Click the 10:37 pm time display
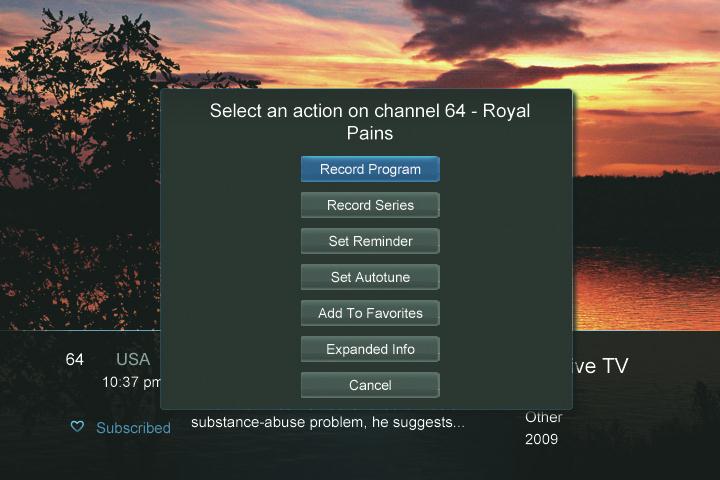 tap(132, 382)
